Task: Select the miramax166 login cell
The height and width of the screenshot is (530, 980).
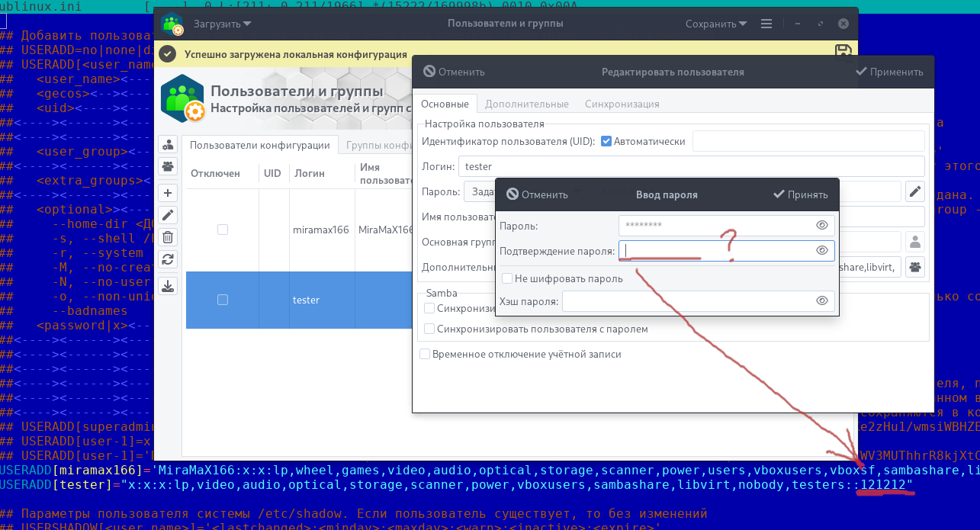Action: click(320, 229)
